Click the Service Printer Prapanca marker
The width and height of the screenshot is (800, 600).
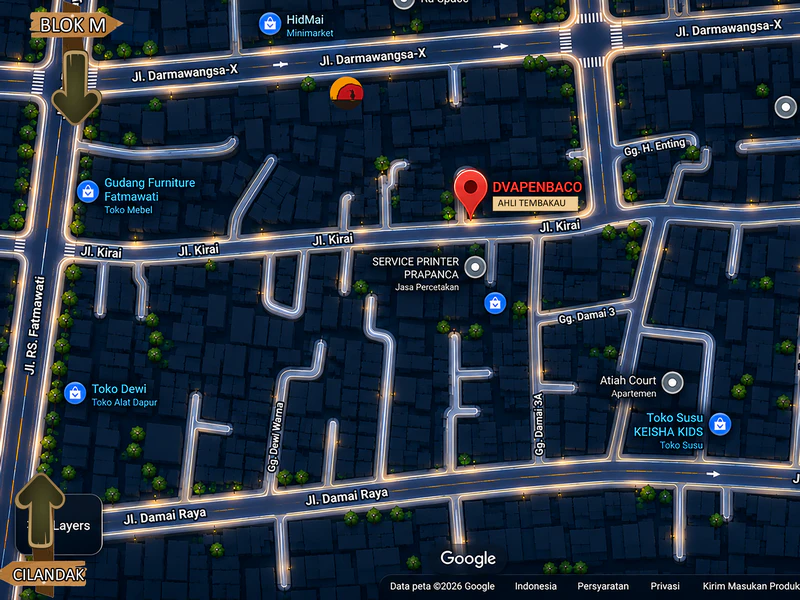[x=476, y=267]
